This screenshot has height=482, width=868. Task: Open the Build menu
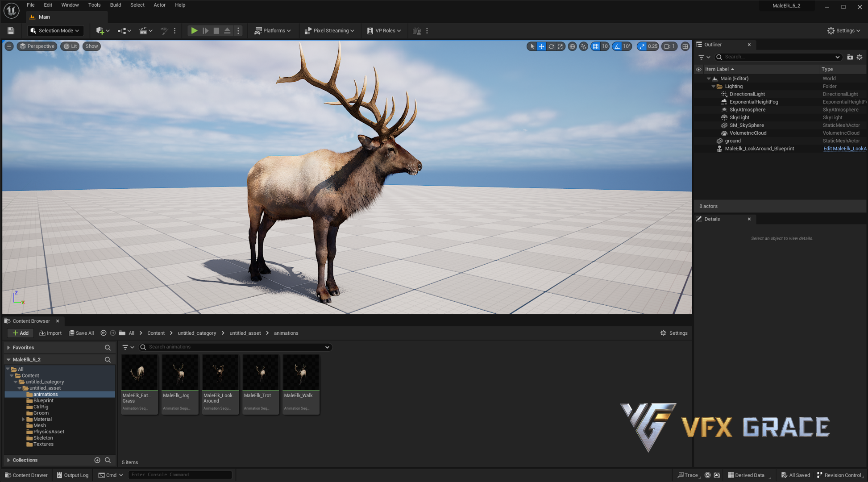point(116,5)
